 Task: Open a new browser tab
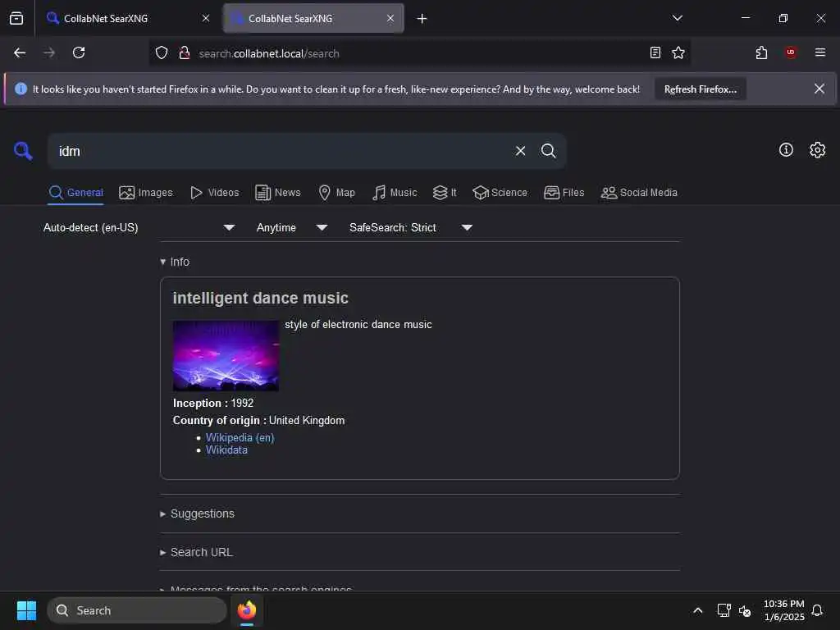pos(422,19)
